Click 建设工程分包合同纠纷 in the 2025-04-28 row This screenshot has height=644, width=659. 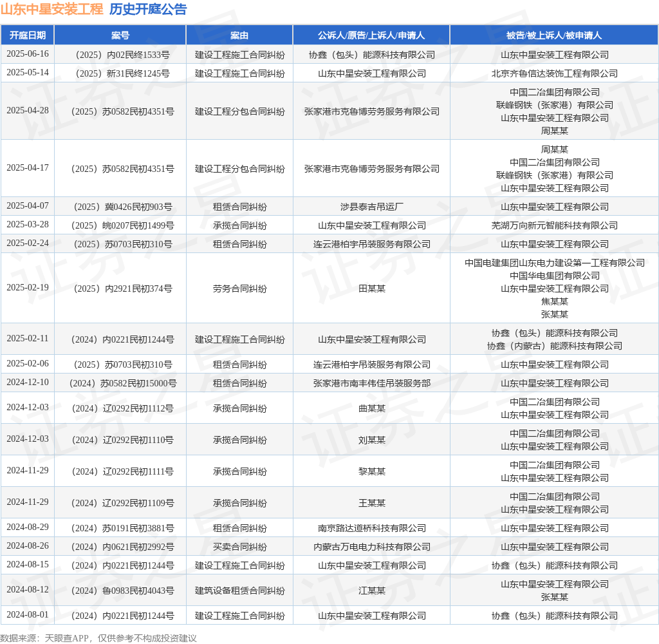coord(239,111)
